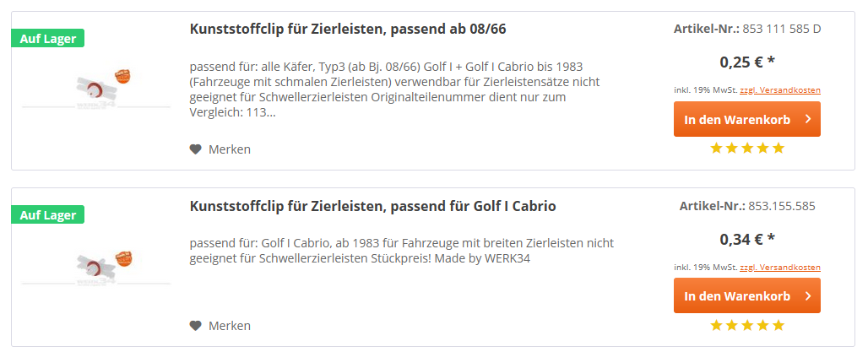Add the 0,34 € clip to the Warenkorb
The height and width of the screenshot is (352, 868).
pyautogui.click(x=746, y=296)
